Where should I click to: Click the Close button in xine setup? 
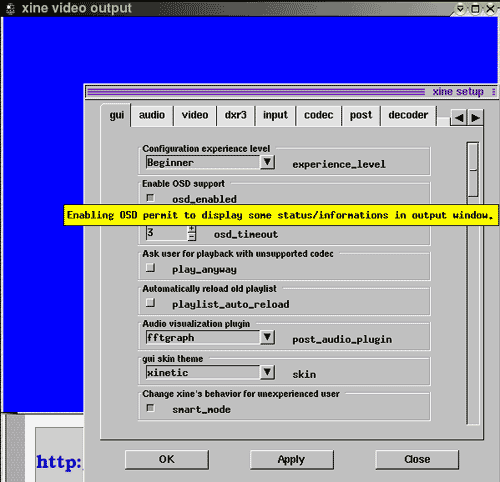(x=417, y=460)
